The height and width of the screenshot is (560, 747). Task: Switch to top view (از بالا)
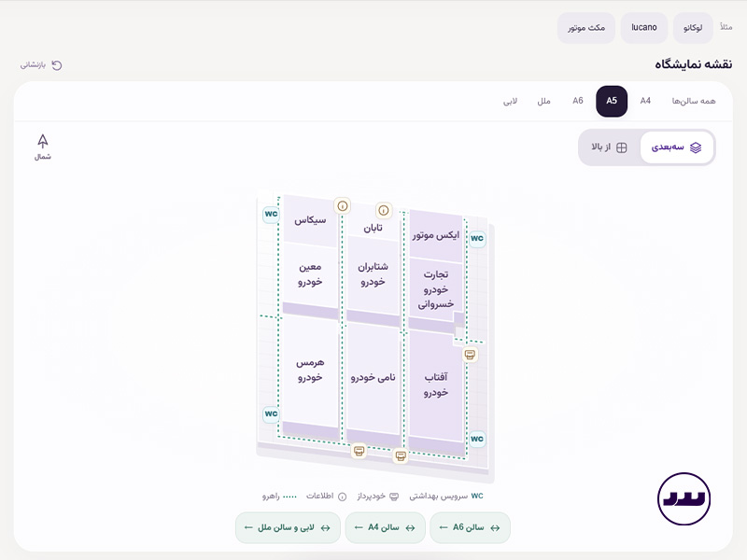(x=610, y=147)
